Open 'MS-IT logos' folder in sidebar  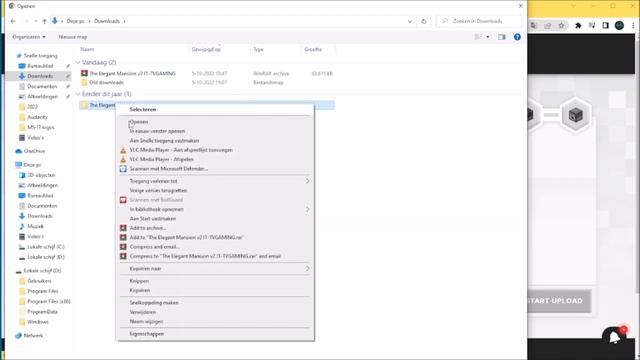click(x=40, y=127)
